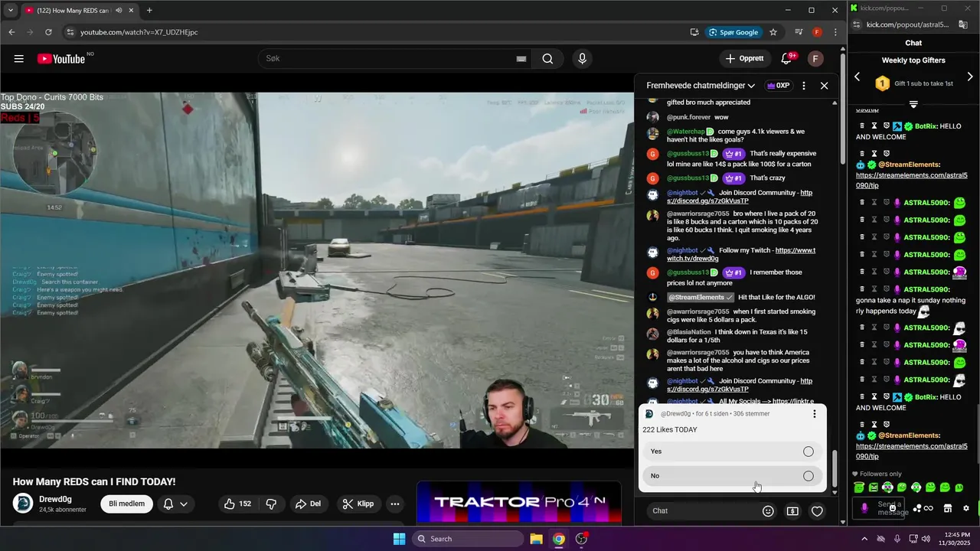Create a clip with Klipp button
The height and width of the screenshot is (551, 980).
(x=358, y=504)
